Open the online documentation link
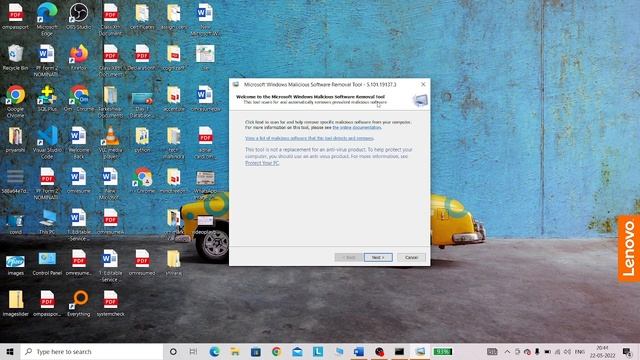This screenshot has height=360, width=640. (x=357, y=127)
